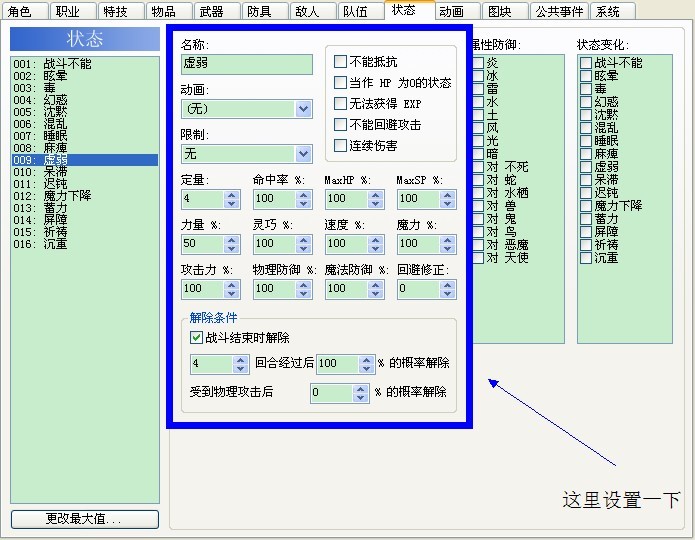Select state 005: 沈默

[85, 112]
